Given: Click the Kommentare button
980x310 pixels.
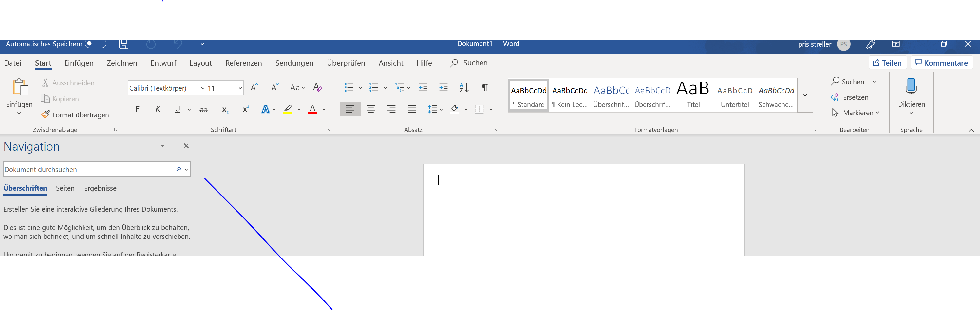Looking at the screenshot, I should pyautogui.click(x=942, y=62).
